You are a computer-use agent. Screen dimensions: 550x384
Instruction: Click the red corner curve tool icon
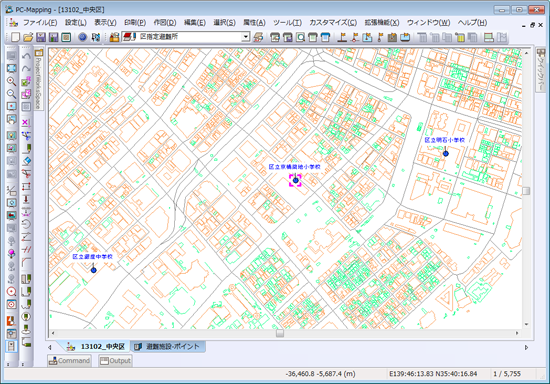point(26,262)
